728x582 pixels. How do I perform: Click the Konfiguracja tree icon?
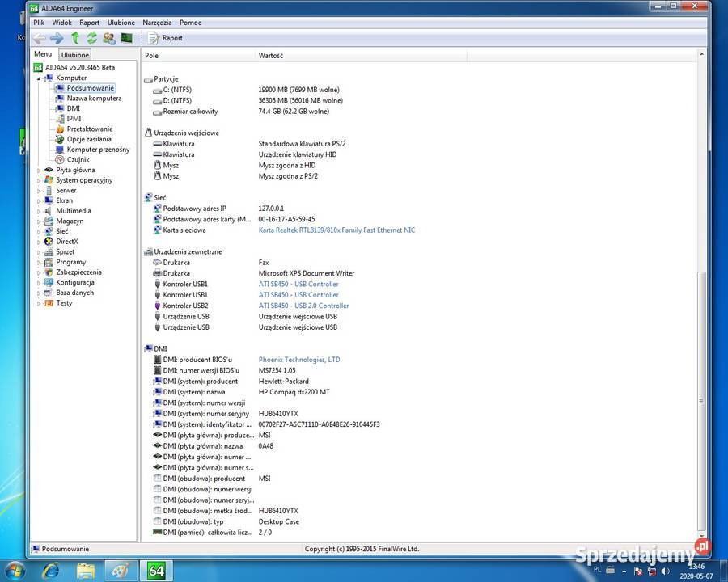pyautogui.click(x=49, y=283)
